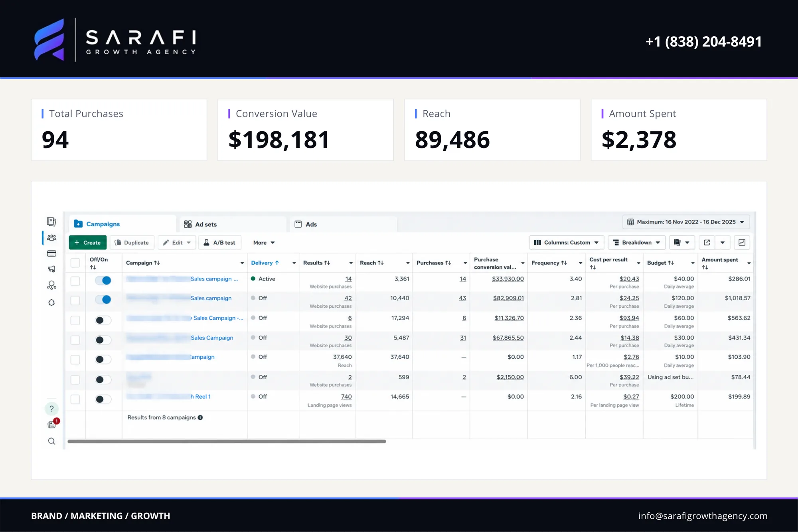This screenshot has height=532, width=798.
Task: Open the $82,909.01 conversion value link
Action: pyautogui.click(x=508, y=298)
